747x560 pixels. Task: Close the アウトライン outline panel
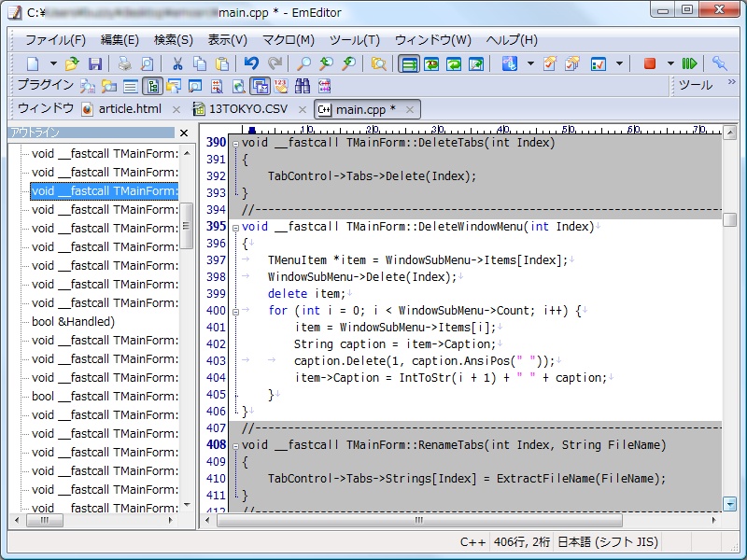(184, 133)
